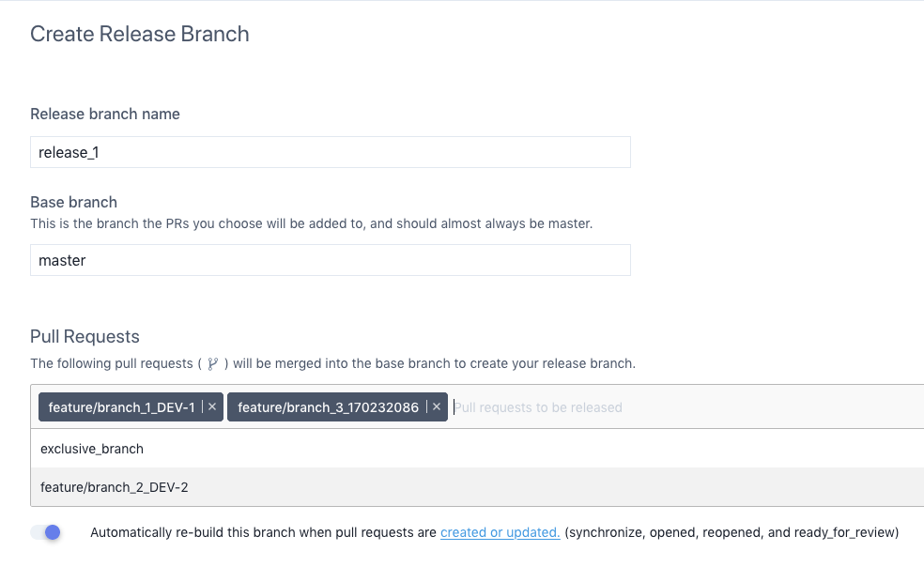Viewport: 924px width, 582px height.
Task: Click the base branch helper text
Action: (311, 224)
